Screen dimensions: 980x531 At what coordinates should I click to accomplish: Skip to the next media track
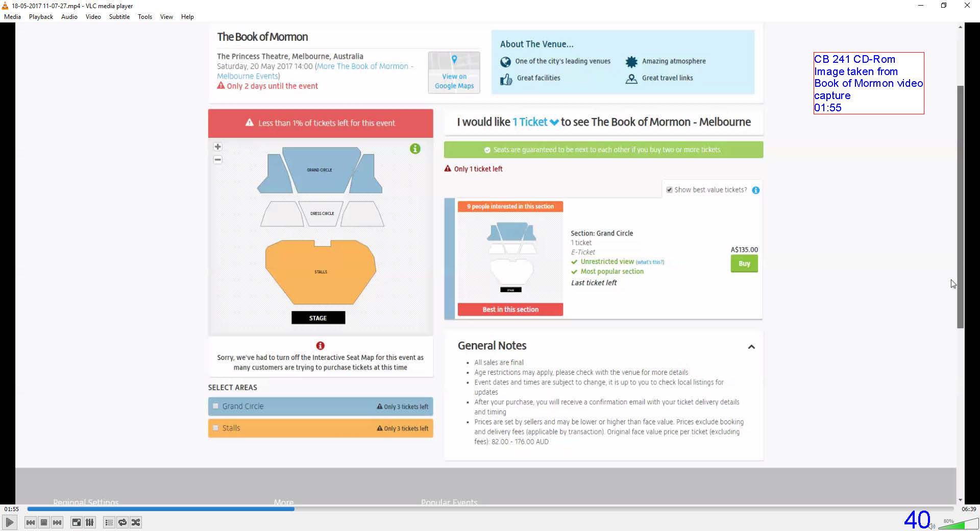(57, 522)
